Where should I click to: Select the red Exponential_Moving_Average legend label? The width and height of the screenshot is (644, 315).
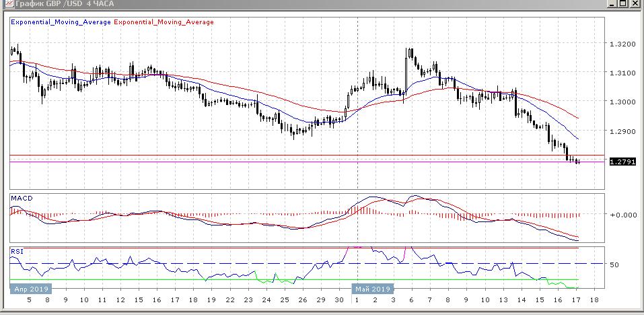coord(164,22)
